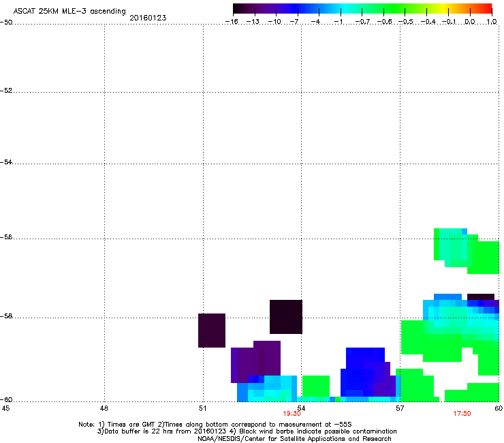Click the -0.5 color bar tick label

(x=406, y=22)
